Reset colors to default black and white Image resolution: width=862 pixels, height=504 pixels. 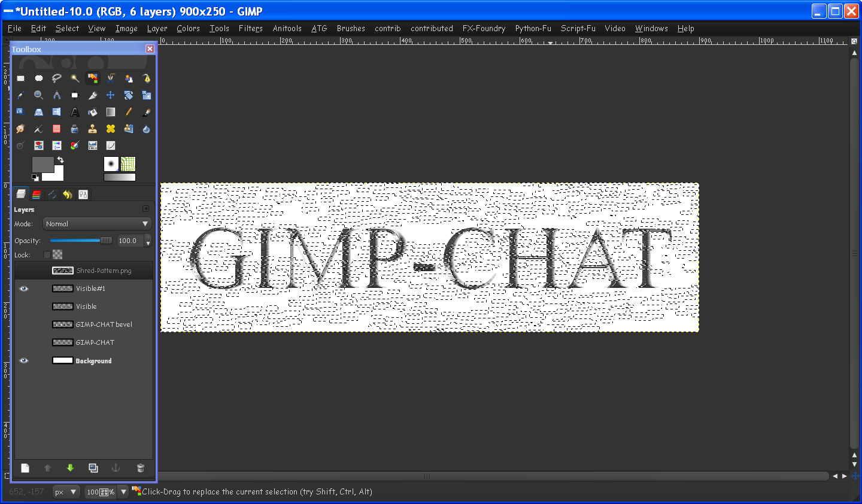click(x=35, y=177)
